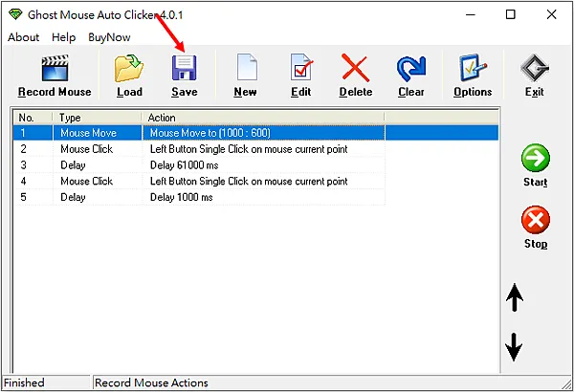Screen dimensions: 574x392
Task: Delete the selected action with red X
Action: [356, 68]
